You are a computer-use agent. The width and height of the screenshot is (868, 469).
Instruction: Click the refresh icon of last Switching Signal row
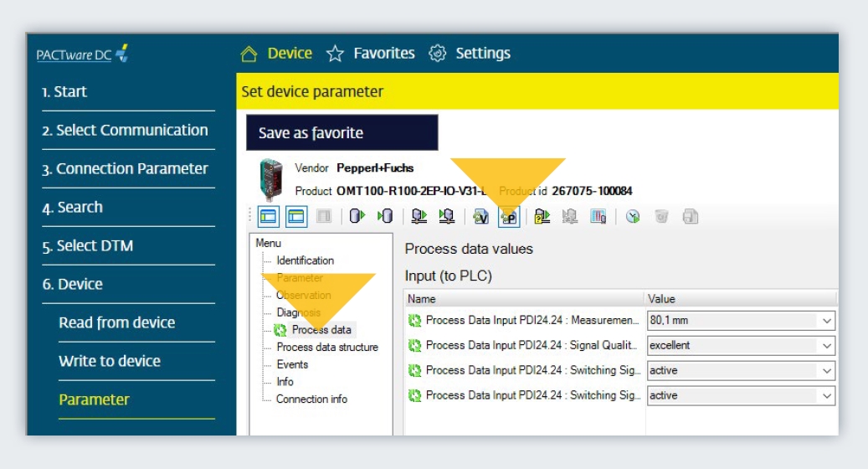pos(414,395)
